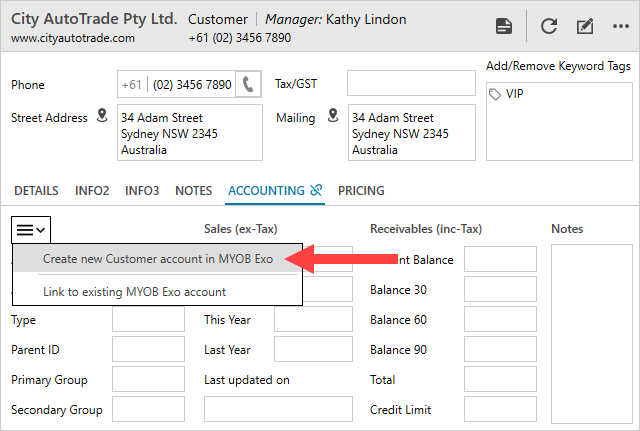The image size is (640, 431).
Task: Click the phone call icon beside number
Action: point(249,85)
